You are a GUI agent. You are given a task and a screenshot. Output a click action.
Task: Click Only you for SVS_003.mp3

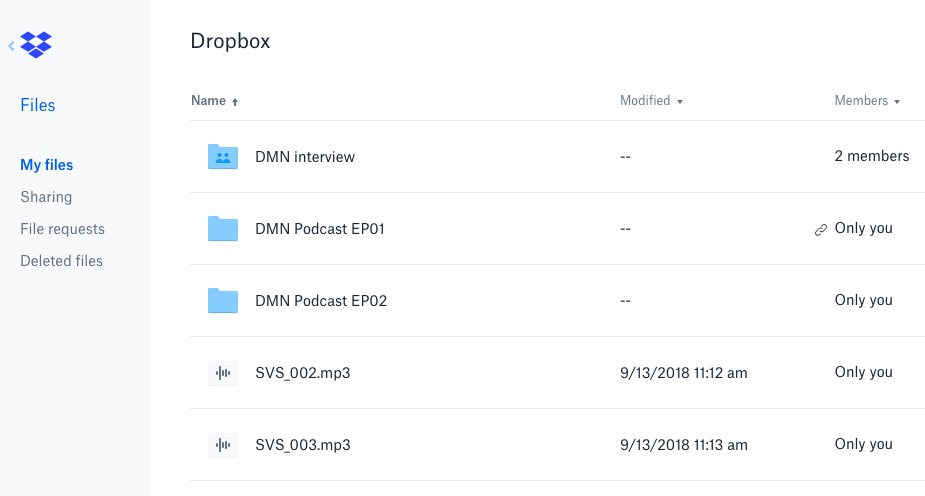click(864, 444)
